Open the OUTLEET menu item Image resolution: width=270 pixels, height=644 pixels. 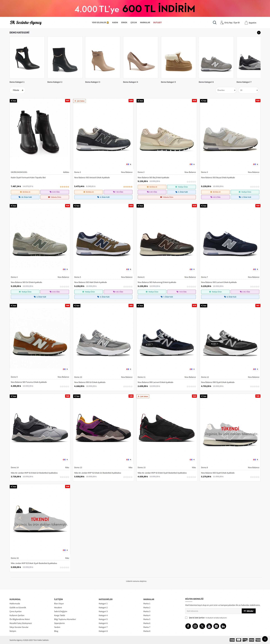click(x=157, y=22)
